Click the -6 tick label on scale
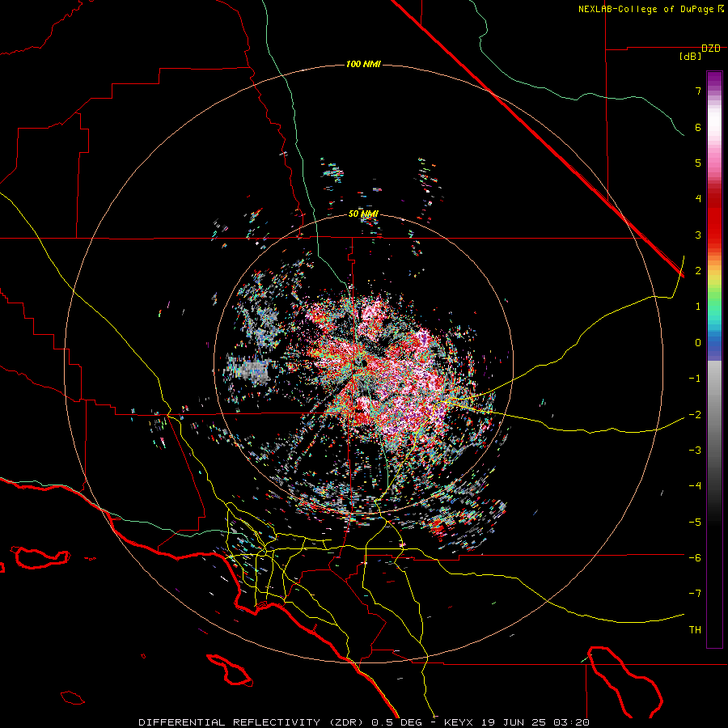 pos(695,557)
